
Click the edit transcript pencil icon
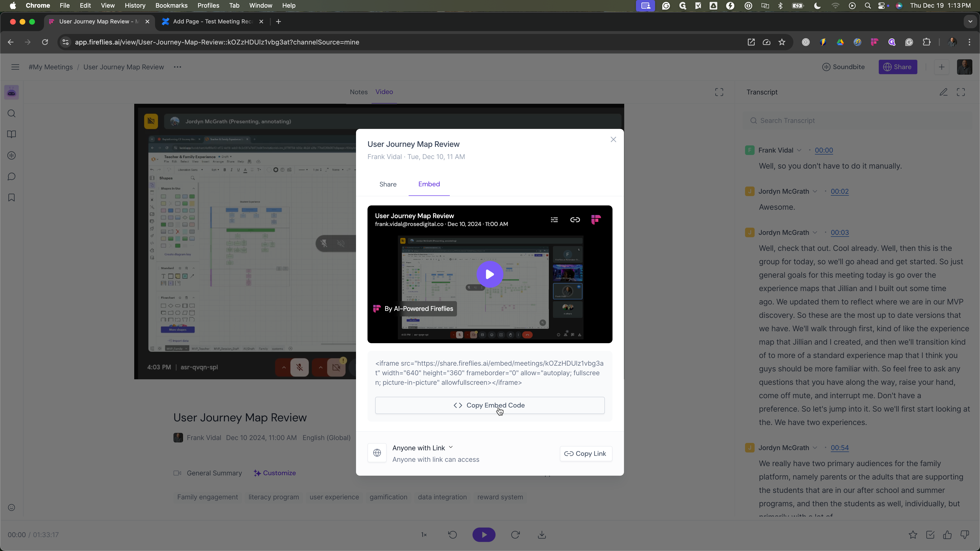click(x=943, y=92)
